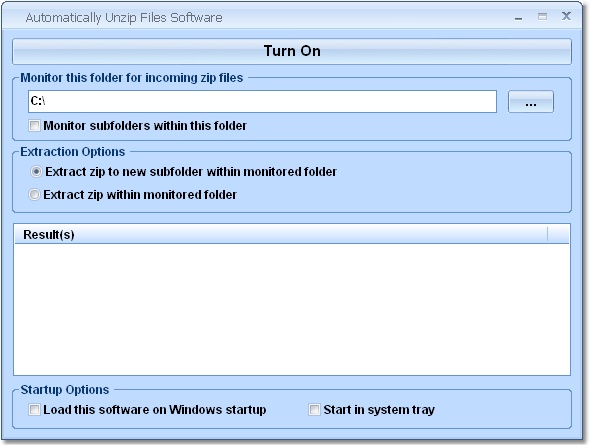Open folder browser with the "..." button
Screen dimensions: 590x447
pos(531,102)
